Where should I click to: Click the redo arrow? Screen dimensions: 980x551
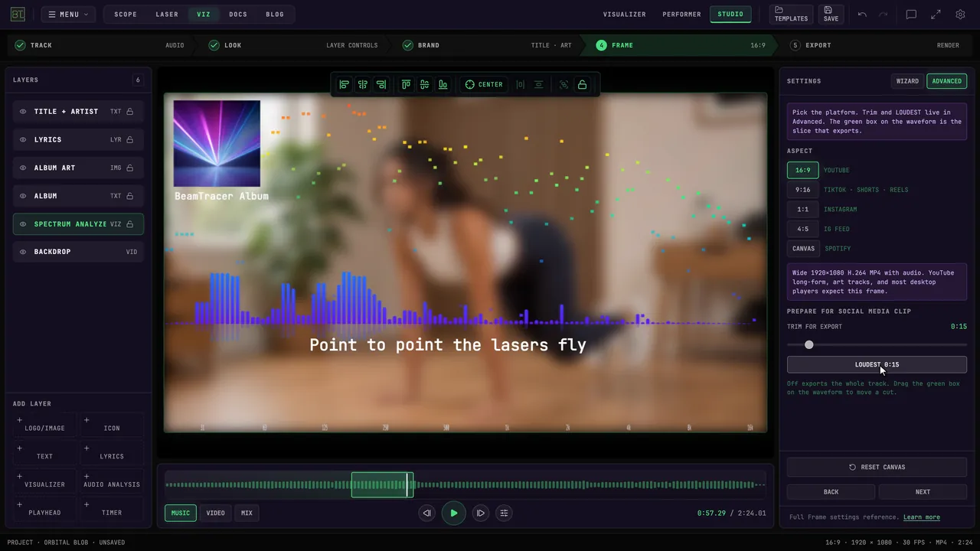[884, 14]
